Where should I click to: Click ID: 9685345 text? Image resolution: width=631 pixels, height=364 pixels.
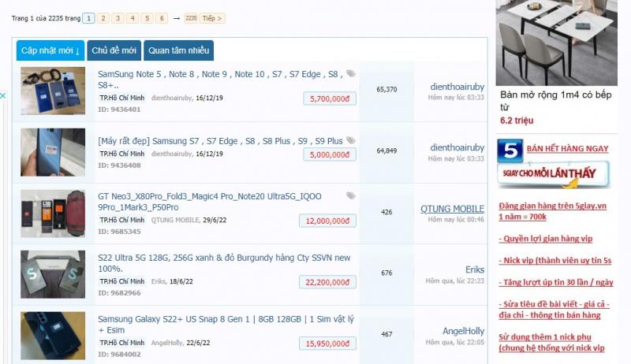tap(119, 232)
